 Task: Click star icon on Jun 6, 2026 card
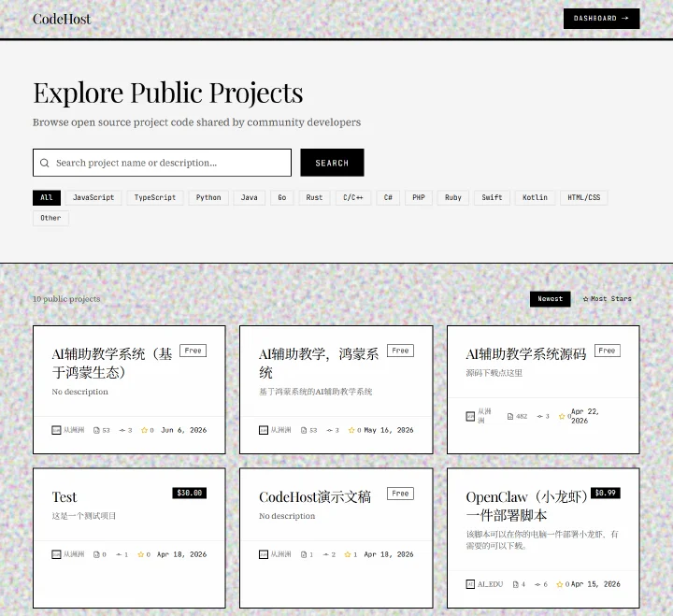[144, 430]
